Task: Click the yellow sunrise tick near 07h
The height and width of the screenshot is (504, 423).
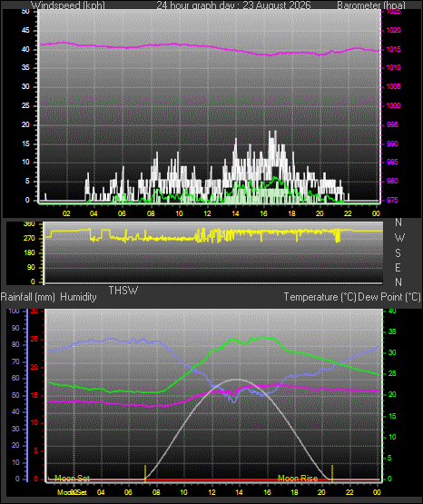Action: [145, 473]
